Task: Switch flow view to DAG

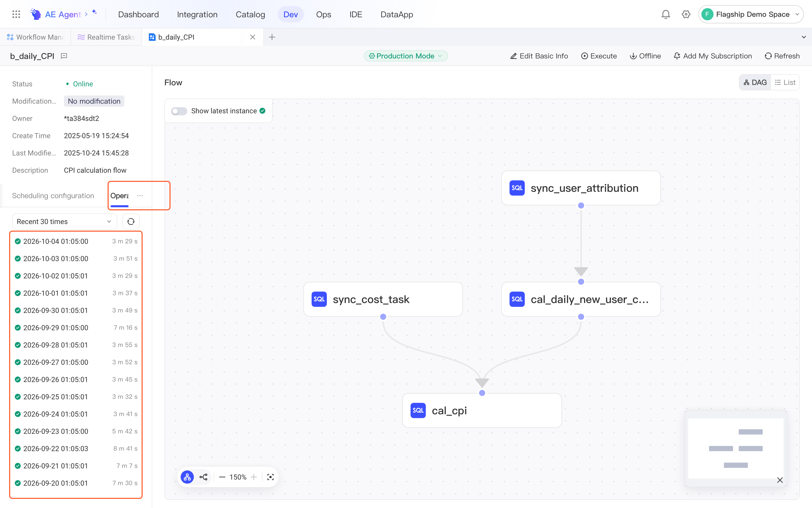Action: (x=755, y=82)
